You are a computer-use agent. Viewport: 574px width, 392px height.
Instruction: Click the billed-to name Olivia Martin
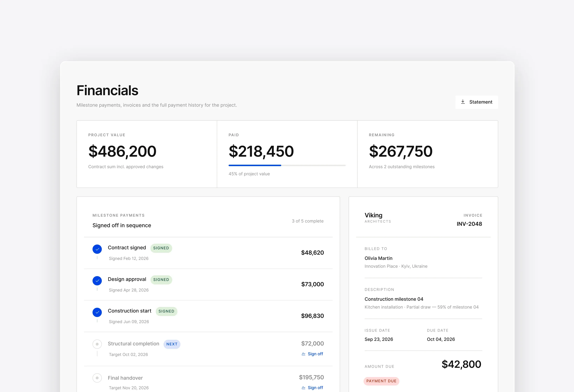pyautogui.click(x=378, y=258)
